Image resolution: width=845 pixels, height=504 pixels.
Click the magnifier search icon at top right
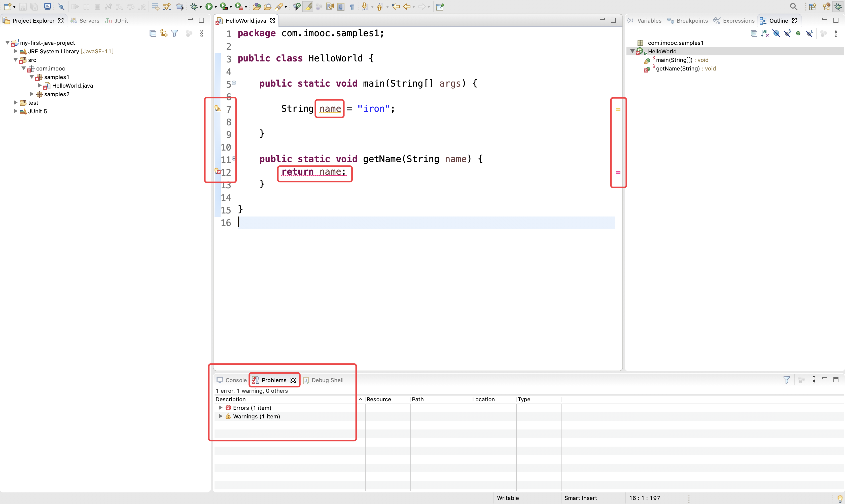click(x=793, y=7)
